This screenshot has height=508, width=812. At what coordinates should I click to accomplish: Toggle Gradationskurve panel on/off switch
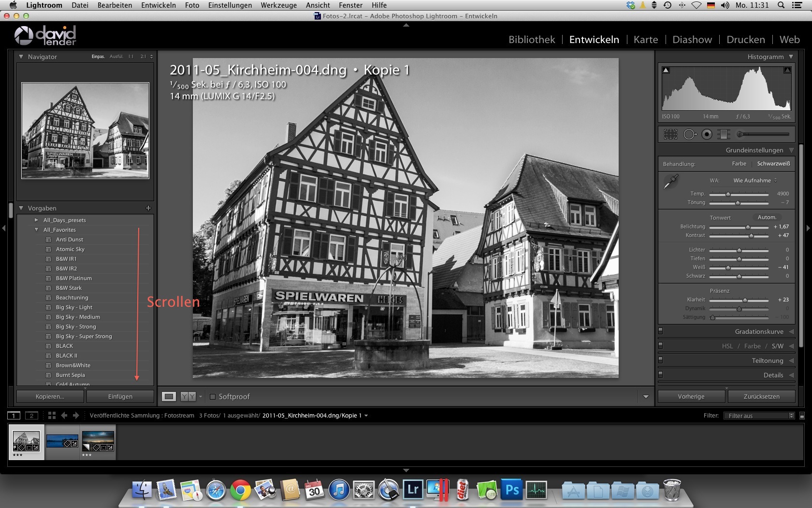point(661,331)
